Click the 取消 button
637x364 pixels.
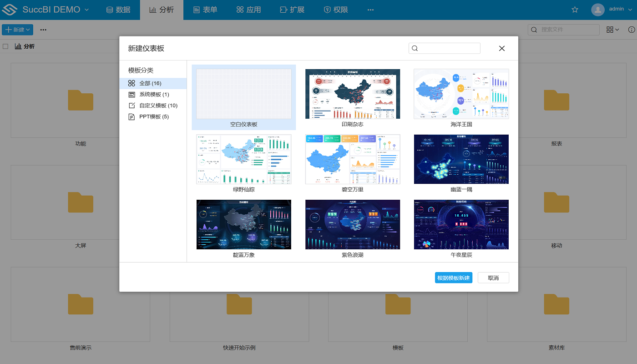[493, 278]
